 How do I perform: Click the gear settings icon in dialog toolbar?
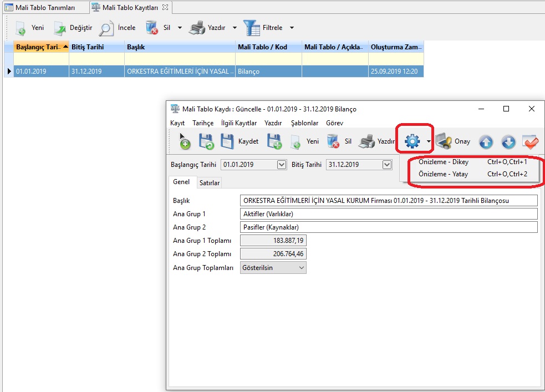(x=412, y=142)
